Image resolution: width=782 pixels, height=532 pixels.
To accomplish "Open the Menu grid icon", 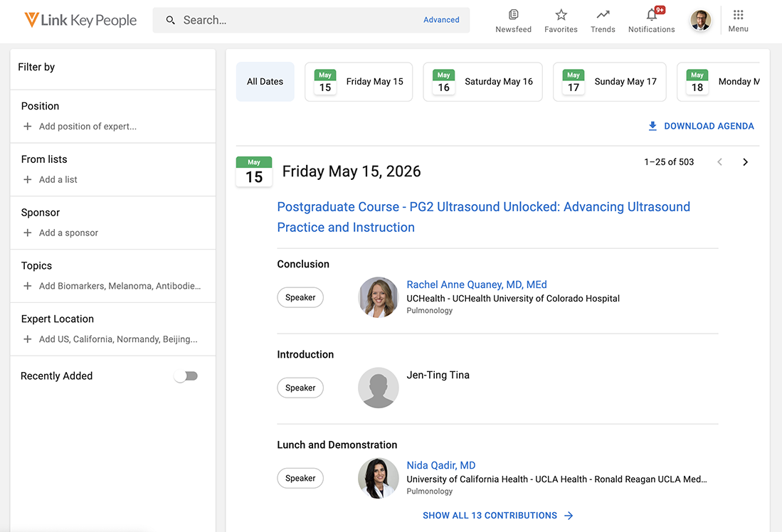I will pos(738,15).
